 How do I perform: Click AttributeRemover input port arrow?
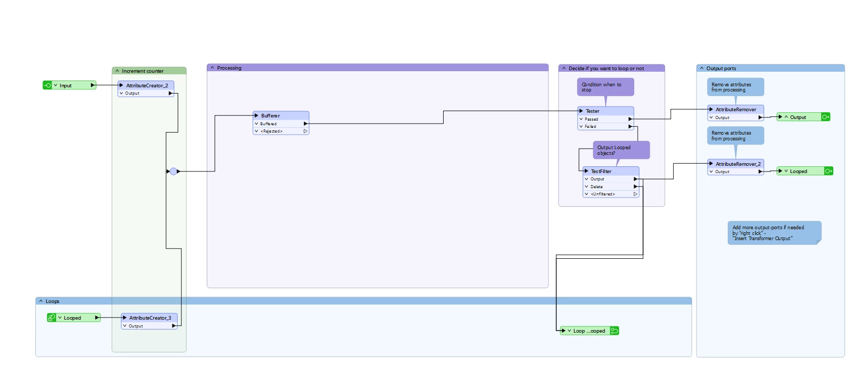click(x=711, y=109)
